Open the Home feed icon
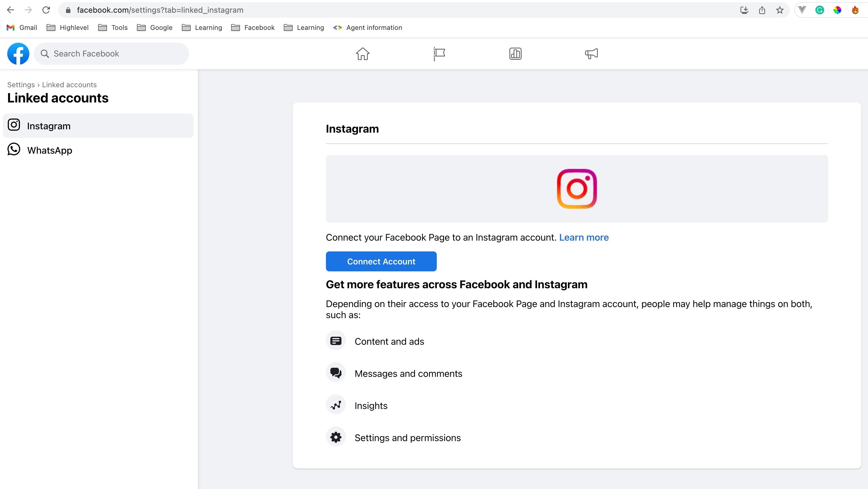The width and height of the screenshot is (868, 489). click(362, 53)
